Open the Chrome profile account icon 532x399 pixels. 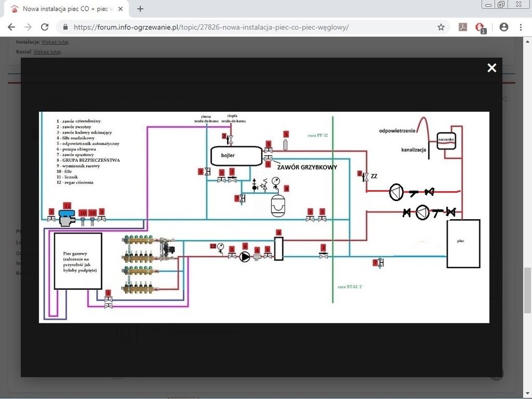504,27
